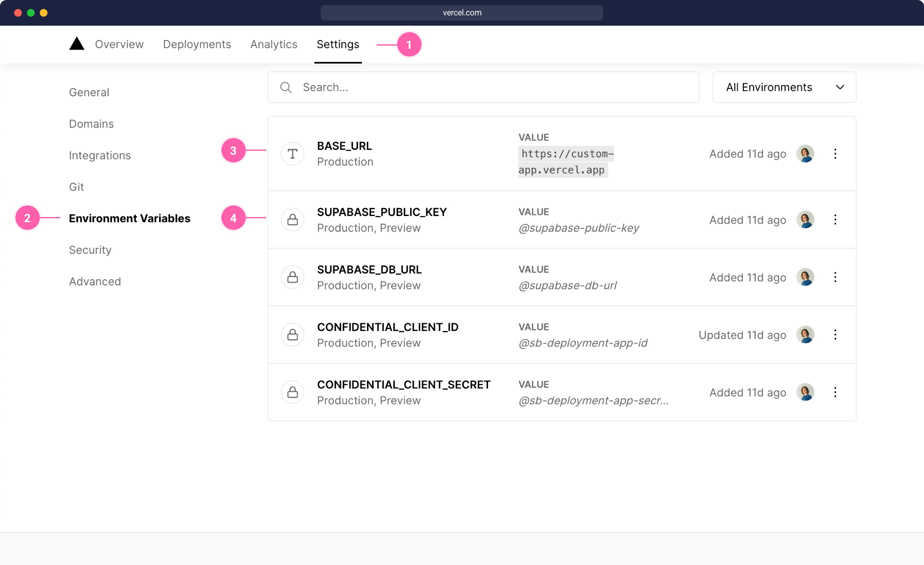This screenshot has height=565, width=924.
Task: Open more options for CONFIDENTIAL_CLIENT_SECRET
Action: tap(835, 392)
